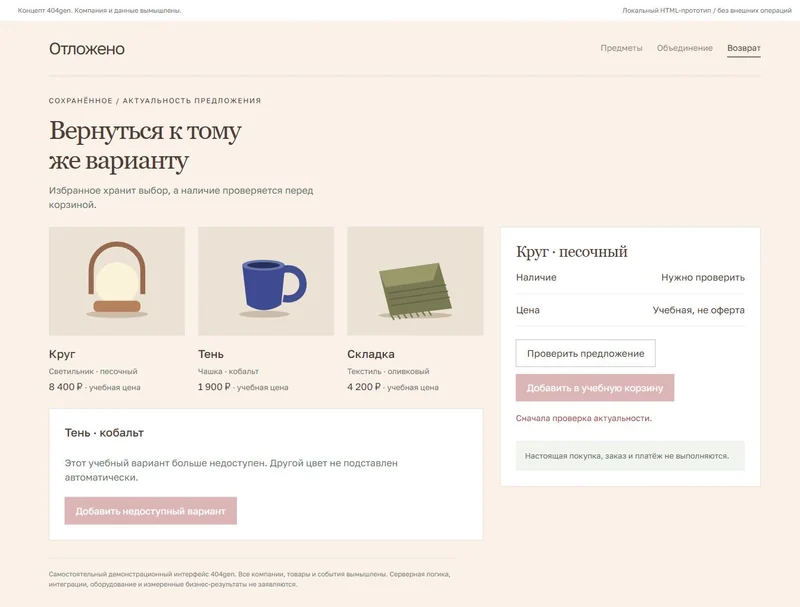Click the Сначала проверка актуальности message
Viewport: 800px width, 607px height.
[584, 418]
